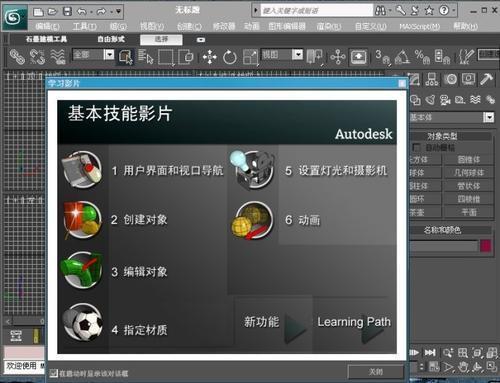Toggle the 3D Snaps icon
500x383 pixels.
point(382,57)
